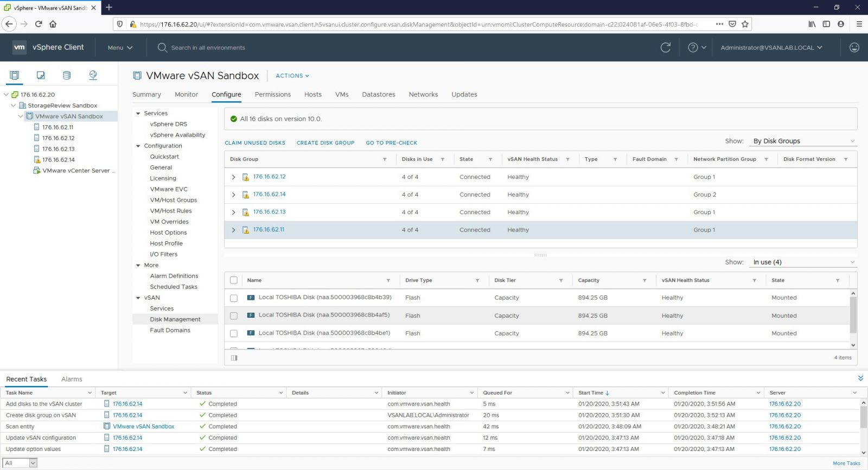Viewport: 868px width, 470px height.
Task: Click CLAIM UNUSED DISKS button
Action: tap(255, 143)
